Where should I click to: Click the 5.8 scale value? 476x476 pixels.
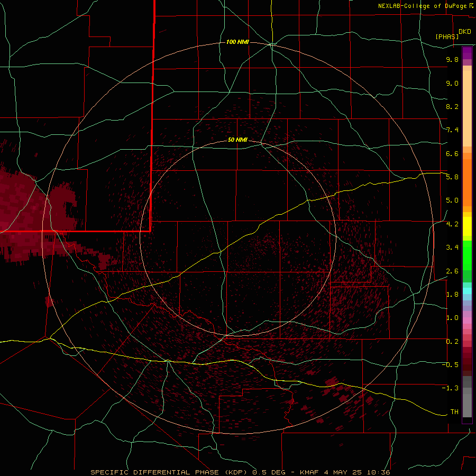452,177
